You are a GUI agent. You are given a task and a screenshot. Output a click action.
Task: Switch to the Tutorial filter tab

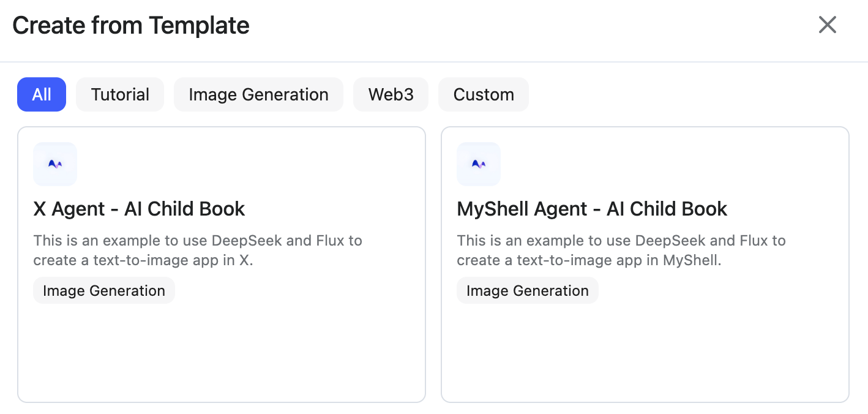[x=120, y=94]
